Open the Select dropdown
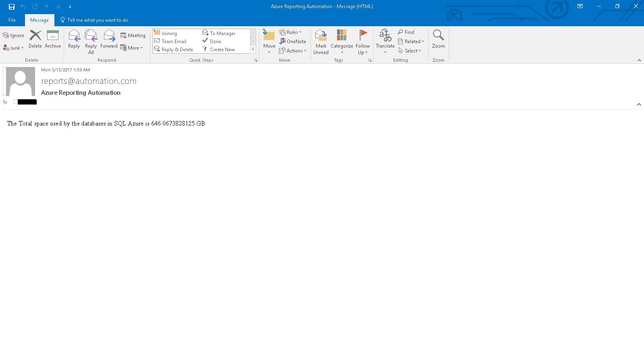This screenshot has width=644, height=345. tap(410, 50)
